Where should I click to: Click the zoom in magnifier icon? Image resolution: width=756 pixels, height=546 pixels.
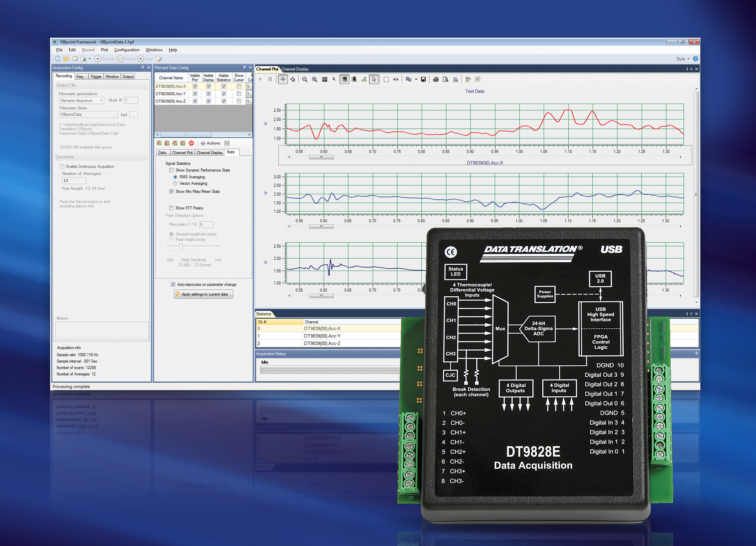tap(315, 79)
